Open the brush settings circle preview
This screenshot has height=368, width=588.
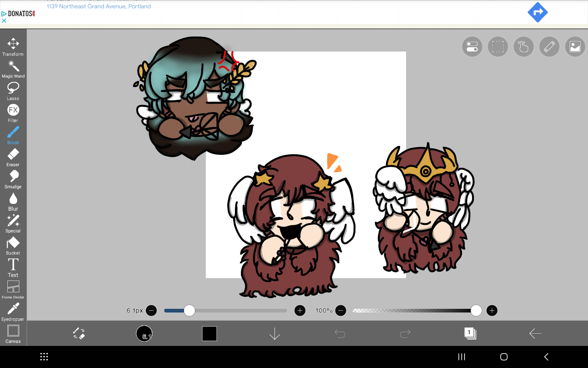[144, 333]
